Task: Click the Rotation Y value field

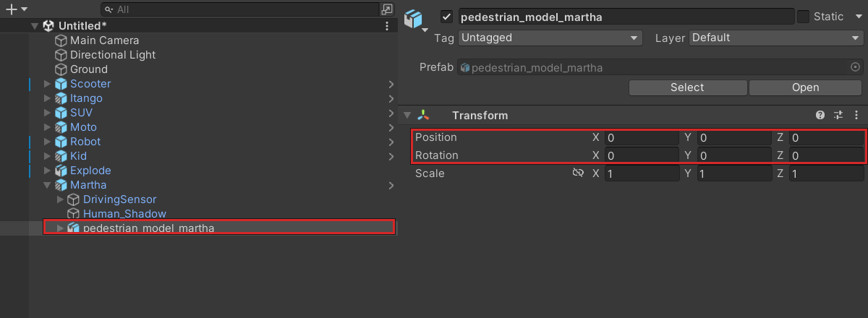Action: tap(733, 155)
